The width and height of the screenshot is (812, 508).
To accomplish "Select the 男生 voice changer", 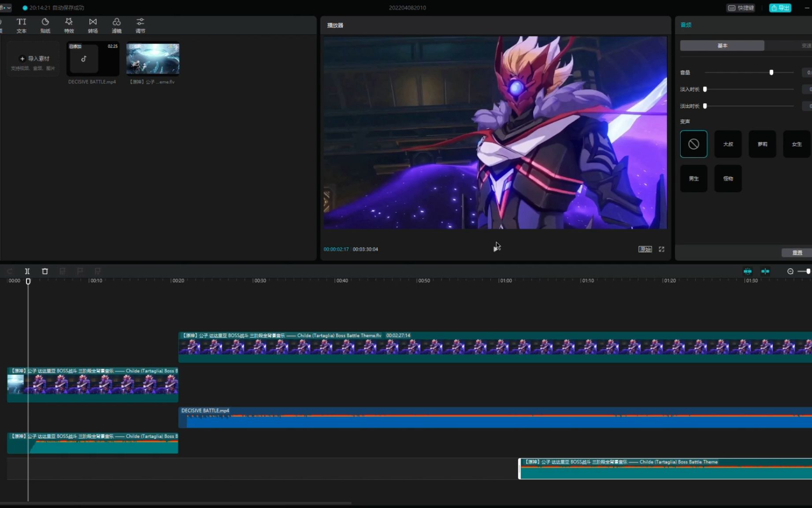I will pos(693,178).
